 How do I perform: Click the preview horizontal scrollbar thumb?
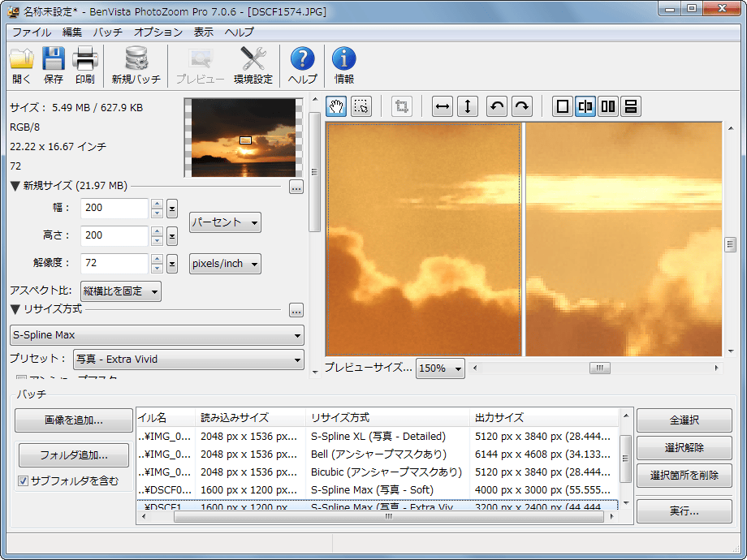coord(600,368)
